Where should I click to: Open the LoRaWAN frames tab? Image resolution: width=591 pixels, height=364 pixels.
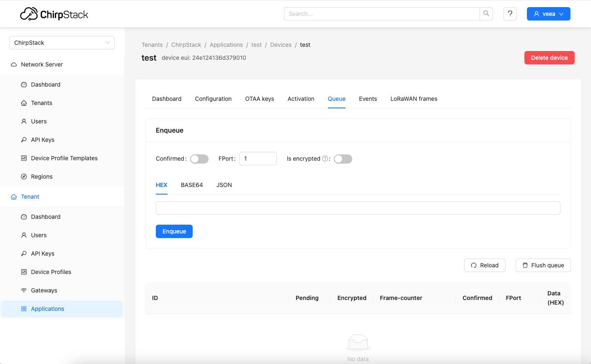pyautogui.click(x=414, y=99)
